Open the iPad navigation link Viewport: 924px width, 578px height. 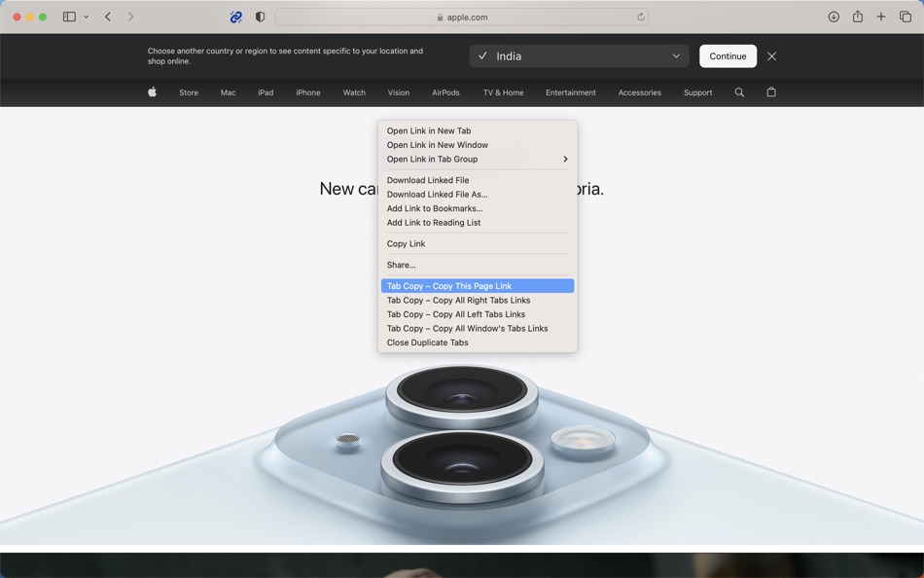(x=266, y=92)
